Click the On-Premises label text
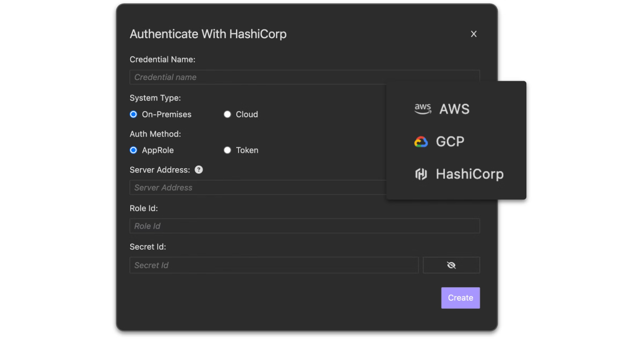 pyautogui.click(x=167, y=114)
